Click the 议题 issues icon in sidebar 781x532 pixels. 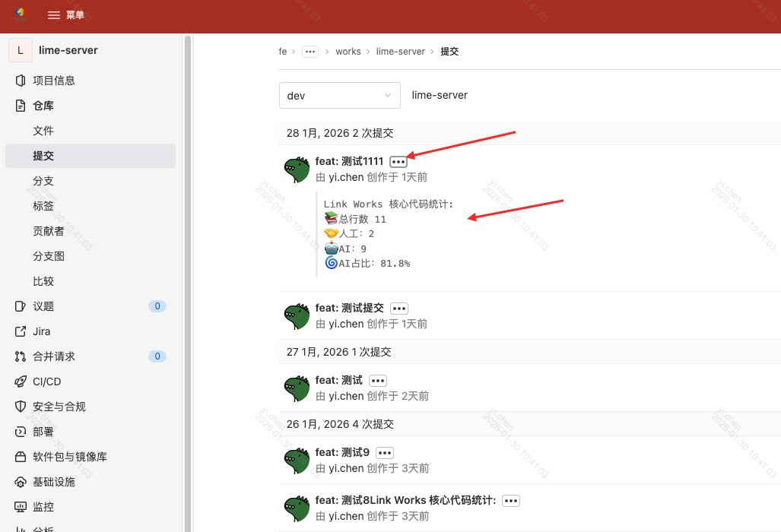tap(21, 306)
